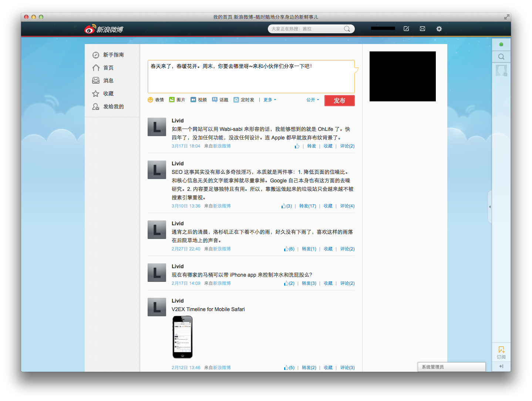Screen dimensions: 532x401
Task: Insert an emoticon with 表情
Action: point(156,100)
